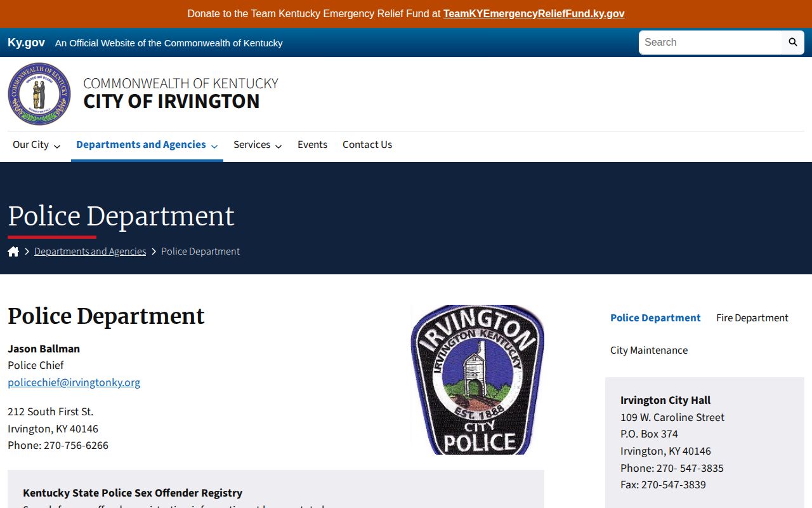Click the CITY OF IRVINGTON site title
The image size is (812, 508).
coord(171,101)
